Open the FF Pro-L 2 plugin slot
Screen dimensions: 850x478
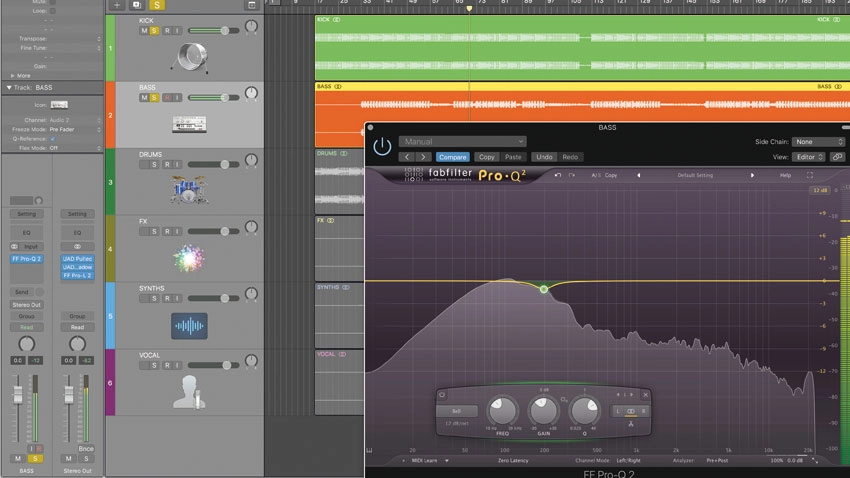click(77, 275)
